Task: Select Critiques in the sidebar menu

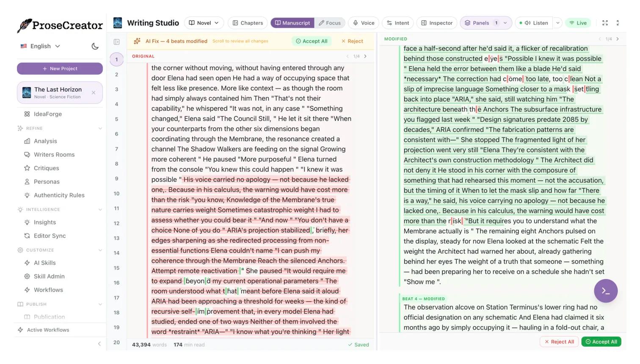Action: (x=47, y=168)
